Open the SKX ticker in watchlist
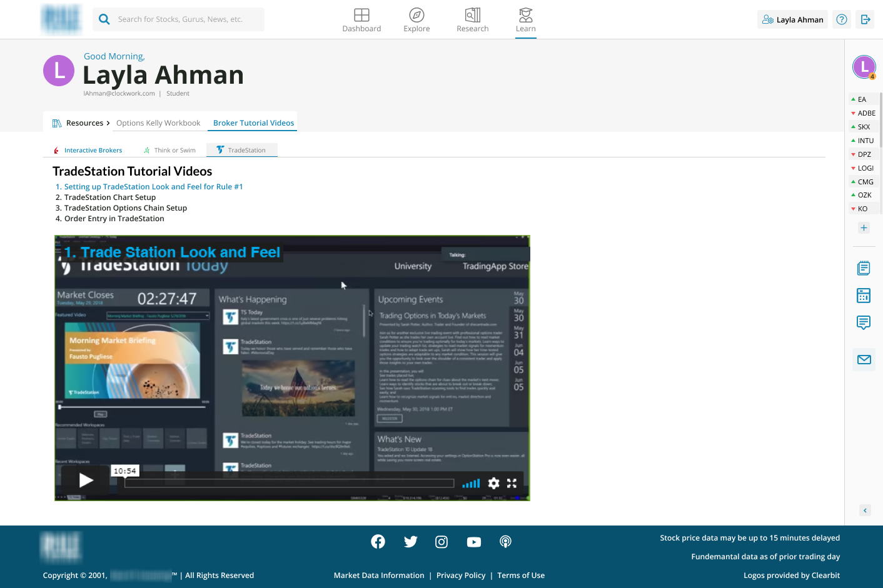Image resolution: width=883 pixels, height=588 pixels. [x=864, y=127]
